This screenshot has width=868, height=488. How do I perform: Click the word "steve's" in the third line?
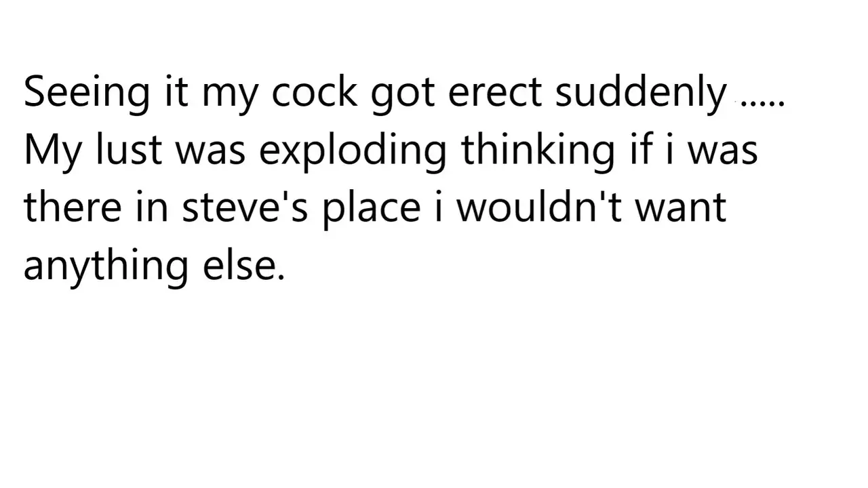[x=245, y=207]
